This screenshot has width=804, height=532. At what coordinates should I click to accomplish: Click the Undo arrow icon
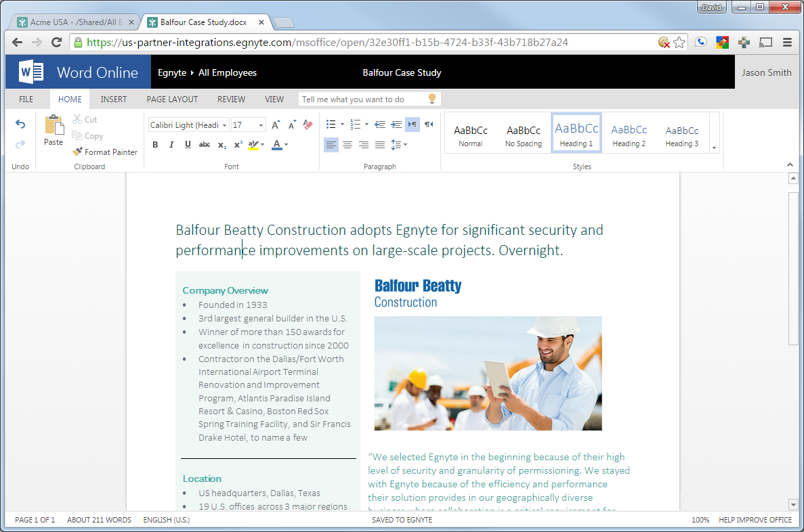20,124
